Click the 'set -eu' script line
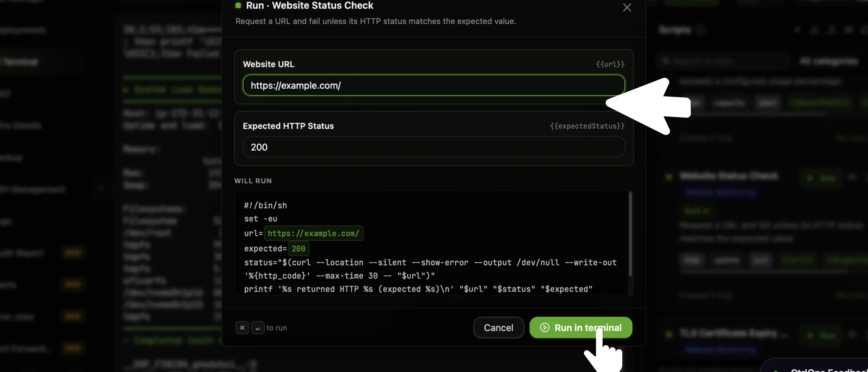 point(260,219)
